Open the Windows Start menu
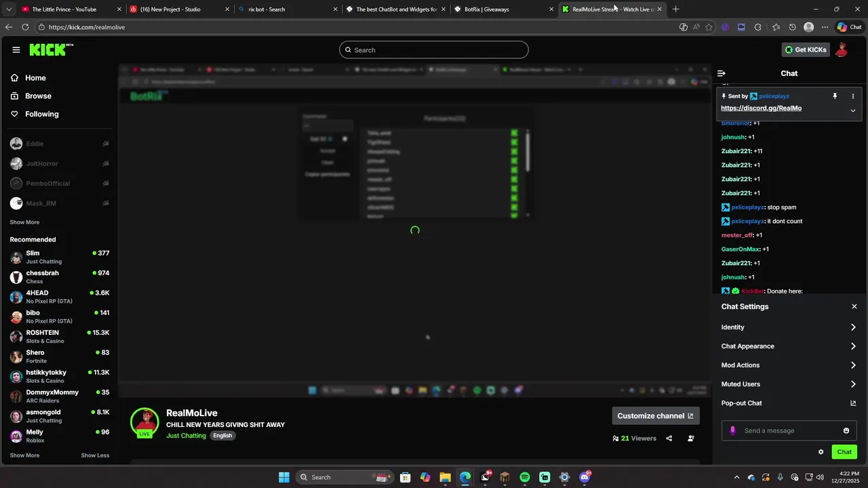Image resolution: width=868 pixels, height=488 pixels. pos(284,477)
